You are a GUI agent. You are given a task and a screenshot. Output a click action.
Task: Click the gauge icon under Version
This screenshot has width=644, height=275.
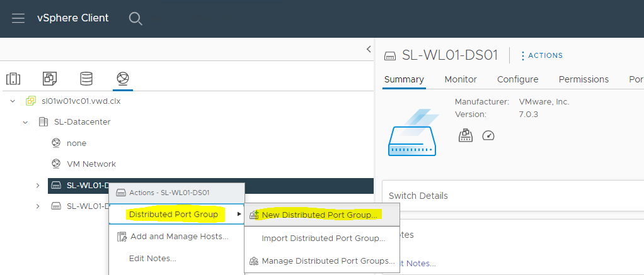(x=488, y=135)
